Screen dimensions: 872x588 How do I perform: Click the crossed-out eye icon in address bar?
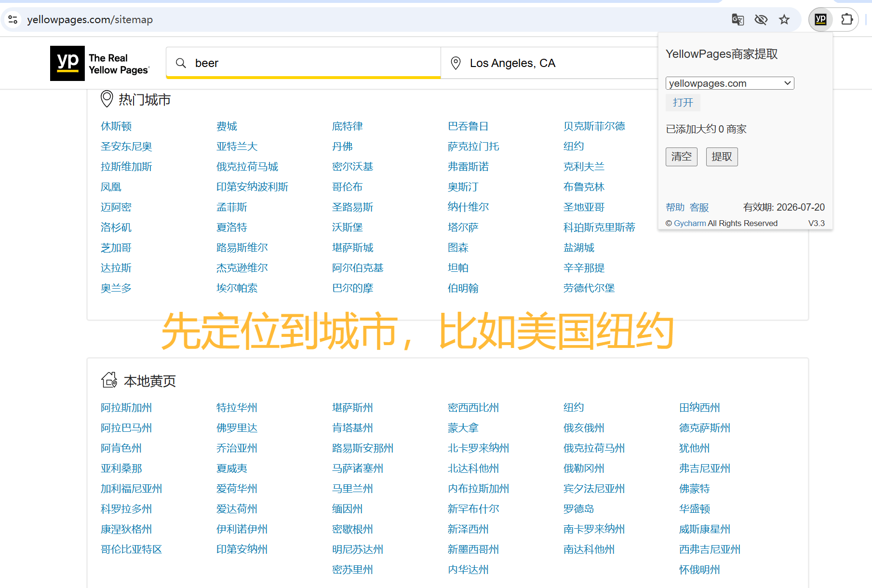[761, 20]
